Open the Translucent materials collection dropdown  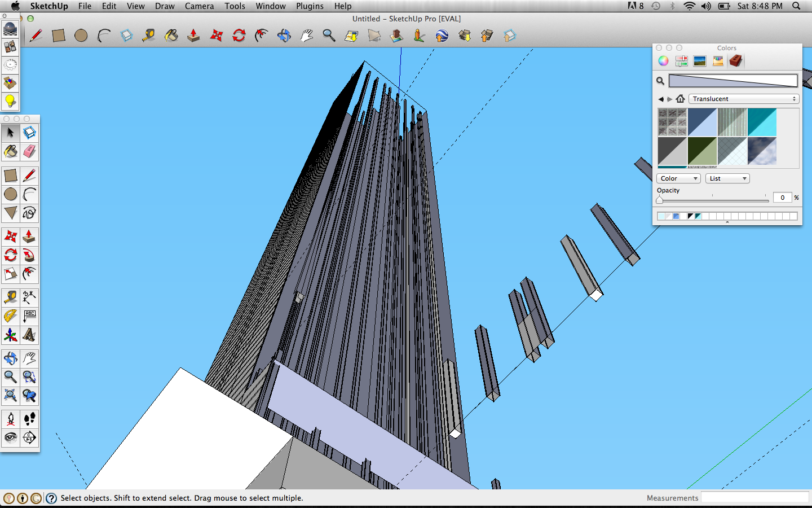point(743,99)
